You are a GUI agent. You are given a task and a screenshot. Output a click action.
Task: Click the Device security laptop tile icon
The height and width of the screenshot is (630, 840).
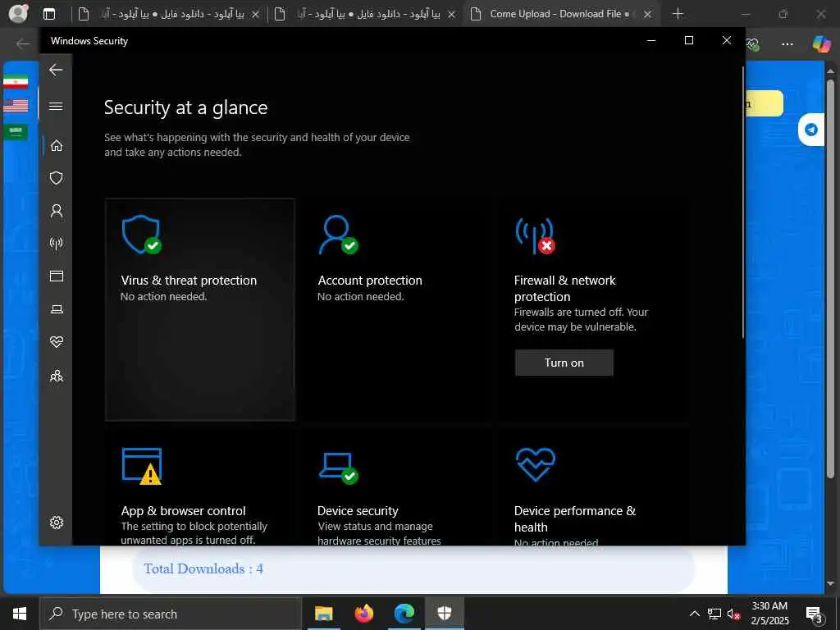click(339, 468)
